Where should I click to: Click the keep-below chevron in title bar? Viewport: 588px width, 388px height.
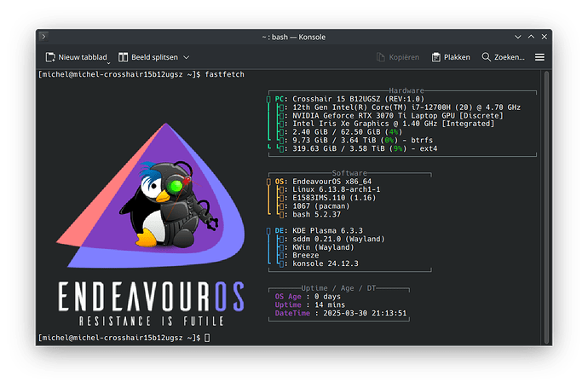[518, 37]
